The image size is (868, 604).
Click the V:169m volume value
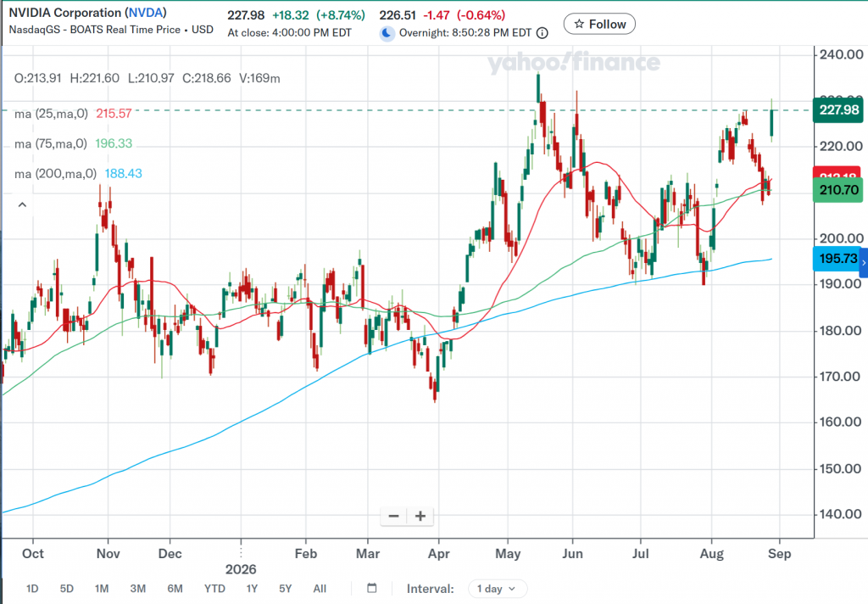(259, 78)
